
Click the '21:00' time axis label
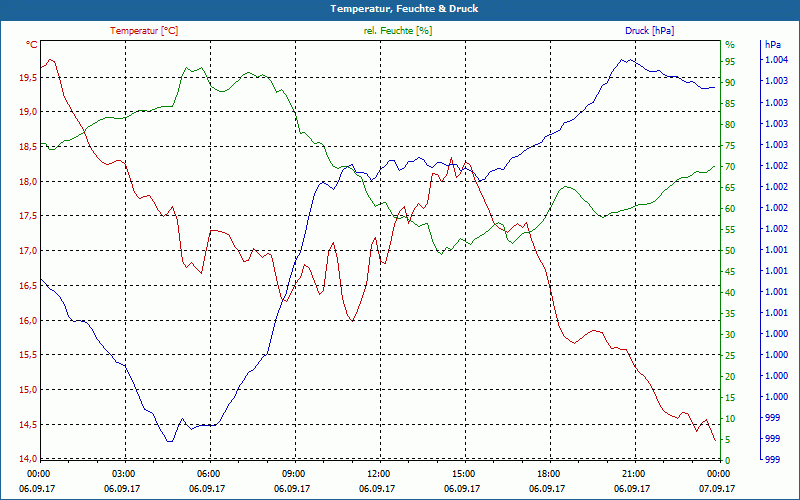click(632, 474)
